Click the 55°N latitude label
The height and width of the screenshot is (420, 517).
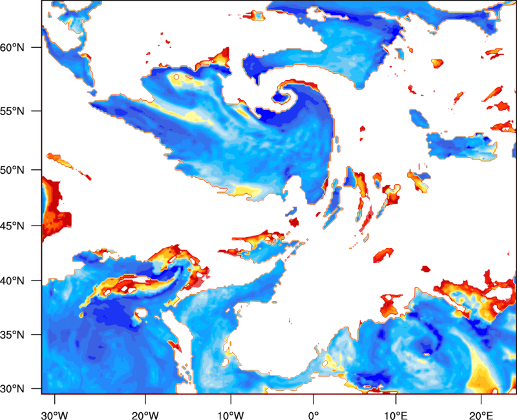coord(12,111)
